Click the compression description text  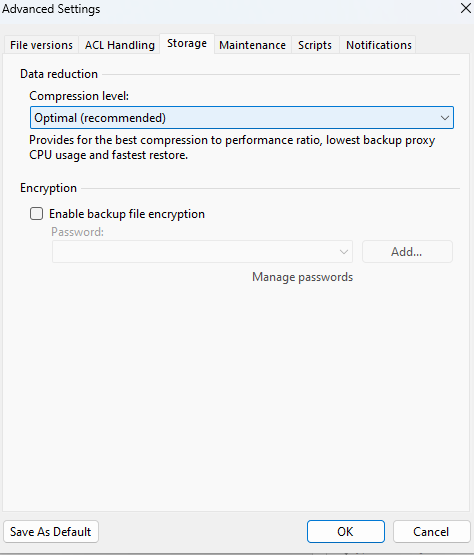point(232,147)
